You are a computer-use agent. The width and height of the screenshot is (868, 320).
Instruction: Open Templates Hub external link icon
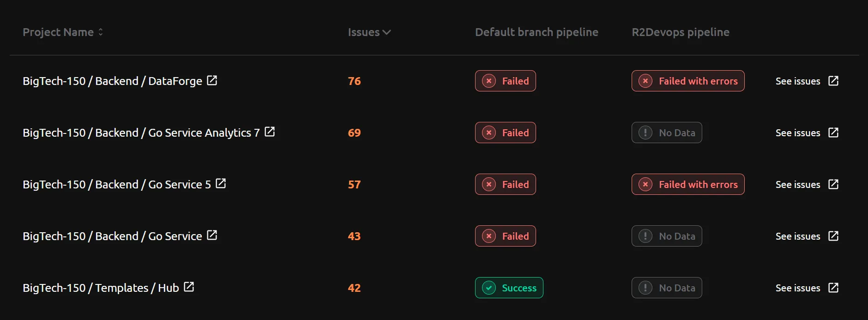(189, 287)
